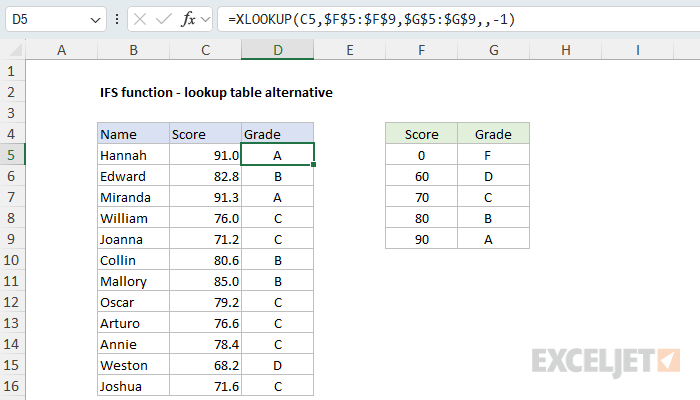Select column B header
The height and width of the screenshot is (400, 700).
pos(133,50)
